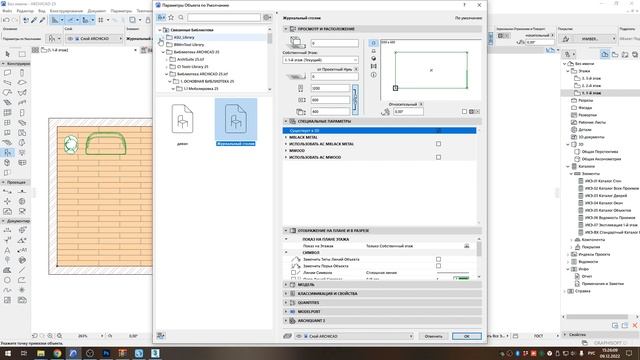Image resolution: width=640 pixels, height=360 pixels.
Task: Click the symbol line type preview
Action: pyautogui.click(x=453, y=273)
